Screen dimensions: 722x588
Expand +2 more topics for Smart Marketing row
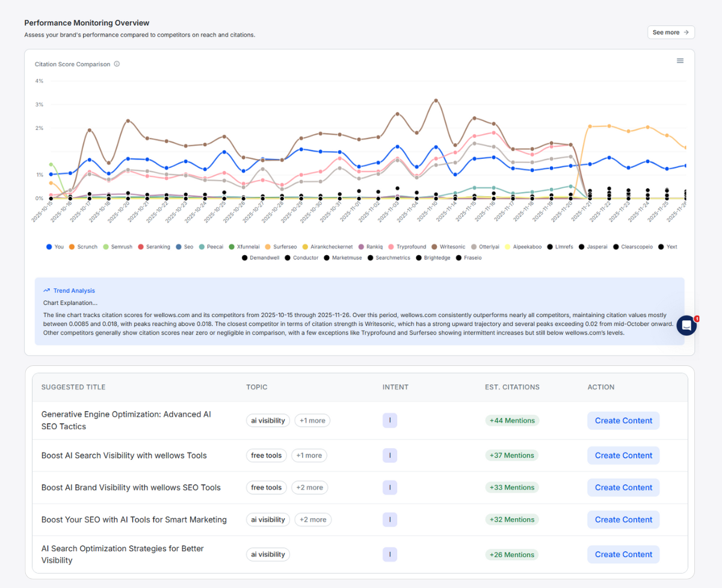[313, 519]
